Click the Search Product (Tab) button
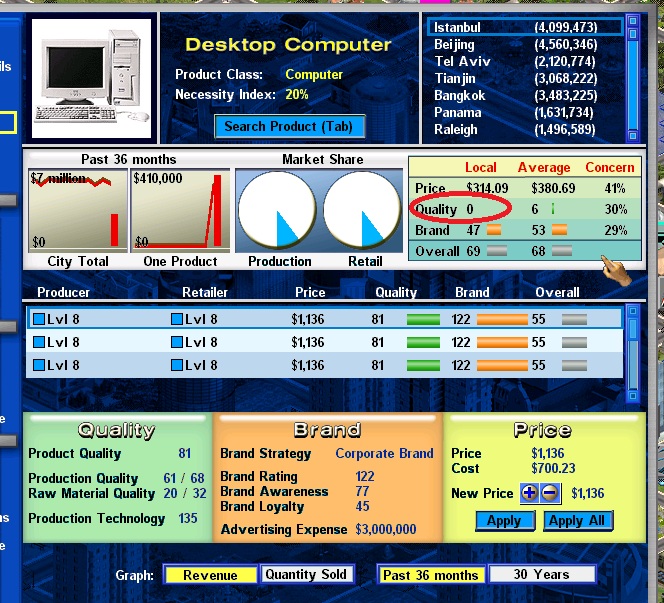Image resolution: width=664 pixels, height=603 pixels. 289,126
